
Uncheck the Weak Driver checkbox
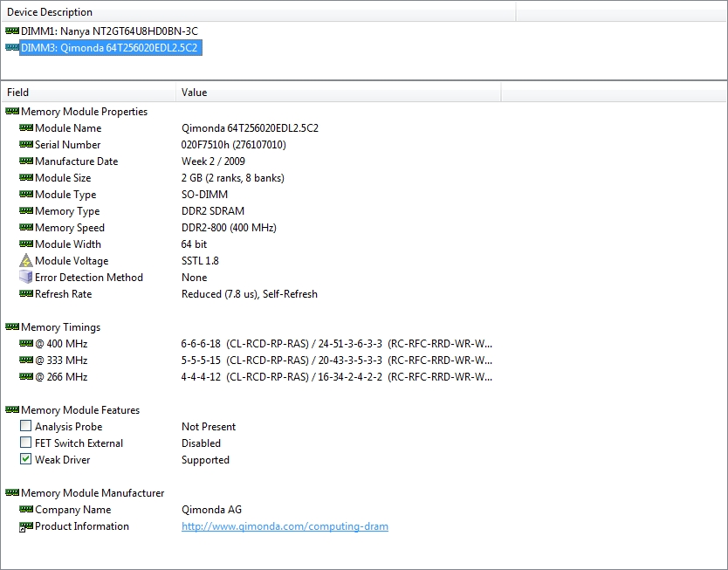click(26, 460)
